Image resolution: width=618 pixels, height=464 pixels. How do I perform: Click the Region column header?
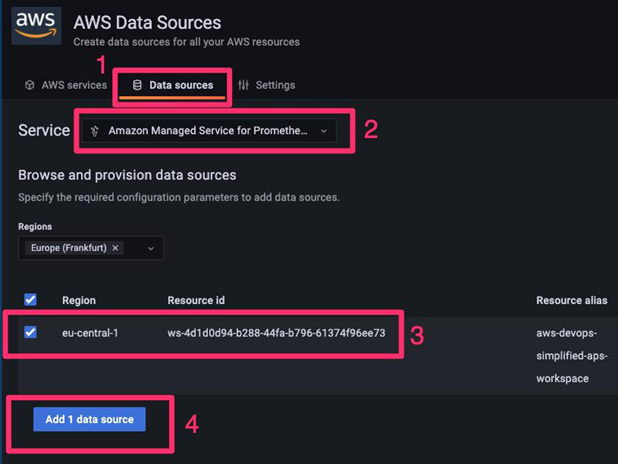pyautogui.click(x=79, y=300)
